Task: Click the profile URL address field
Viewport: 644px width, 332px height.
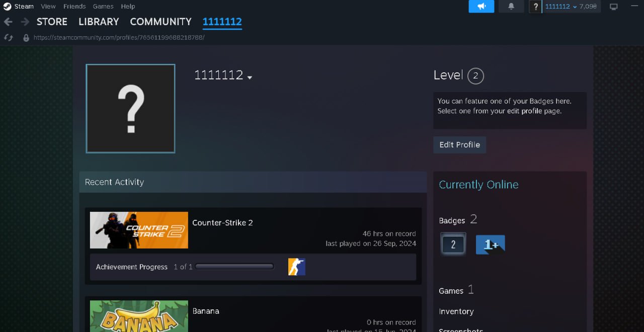Action: coord(119,37)
